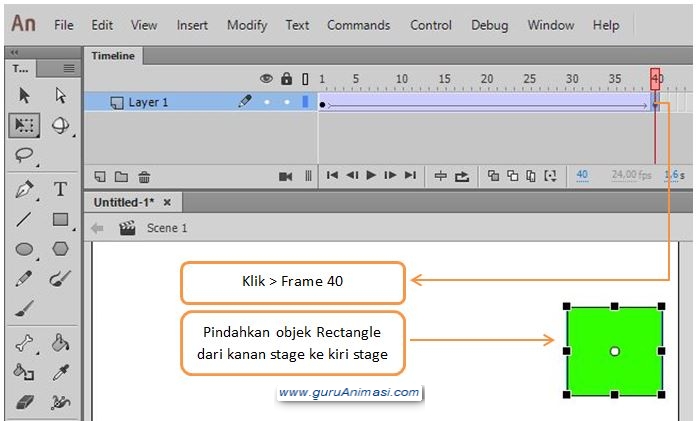Select the Rectangle tool
The width and height of the screenshot is (698, 421).
click(x=61, y=219)
